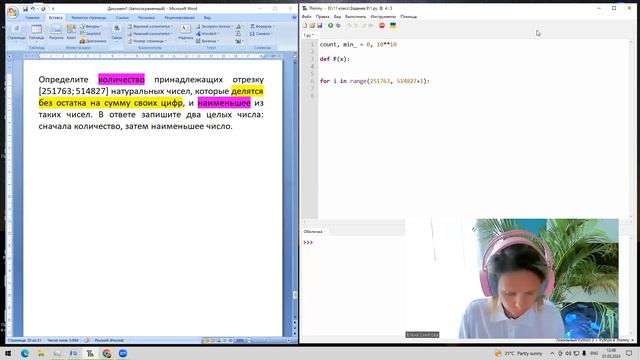
Task: Insert a text box with Надпись
Action: [x=185, y=32]
